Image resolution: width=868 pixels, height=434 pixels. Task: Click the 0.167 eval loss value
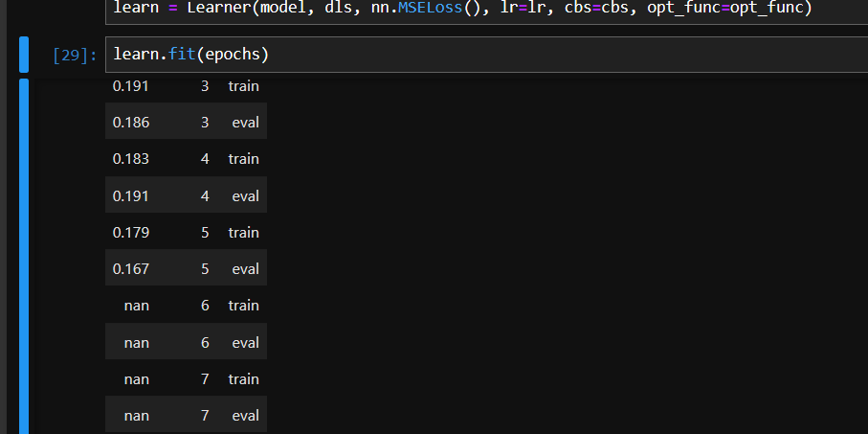[131, 269]
